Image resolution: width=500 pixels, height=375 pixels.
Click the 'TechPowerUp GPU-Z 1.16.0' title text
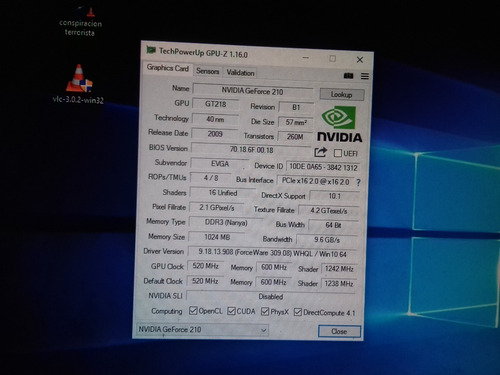203,53
